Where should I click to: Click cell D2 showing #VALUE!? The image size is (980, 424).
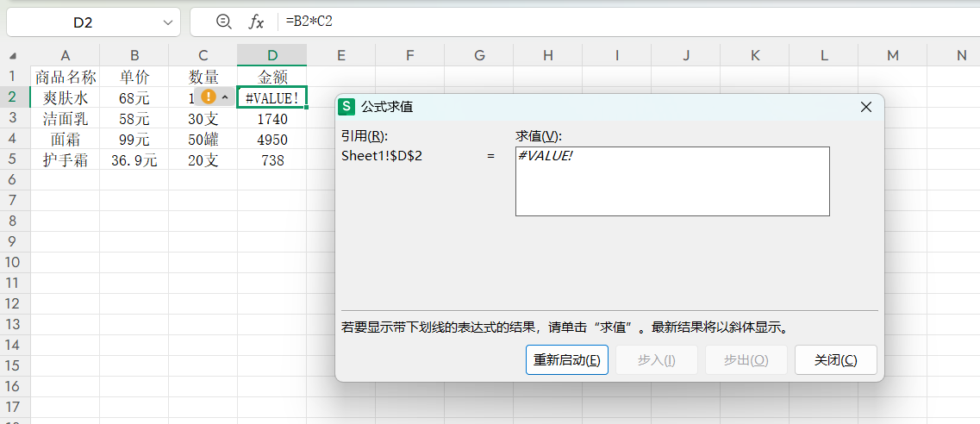[x=272, y=97]
